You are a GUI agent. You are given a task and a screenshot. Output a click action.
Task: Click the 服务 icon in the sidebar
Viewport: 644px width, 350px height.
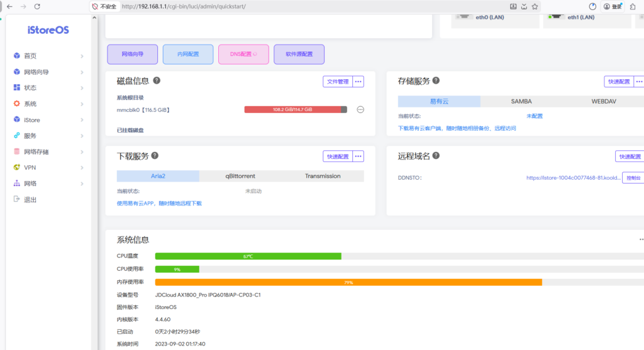point(16,135)
